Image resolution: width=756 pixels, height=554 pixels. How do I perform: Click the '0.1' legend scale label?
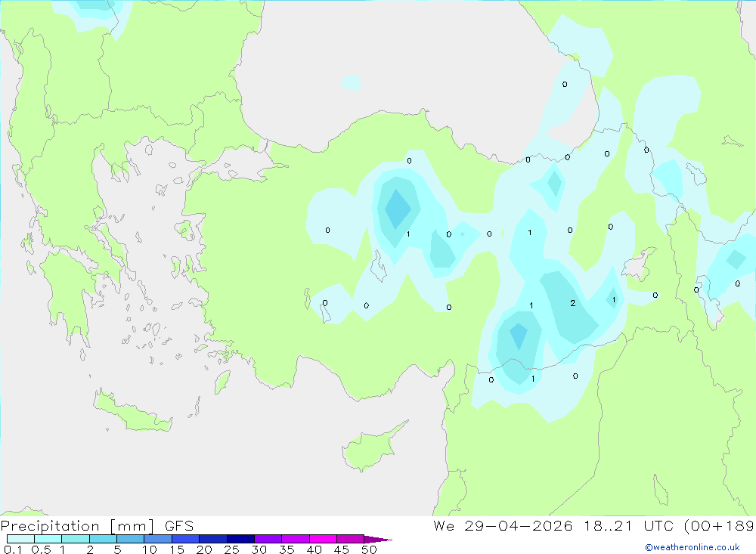13,549
